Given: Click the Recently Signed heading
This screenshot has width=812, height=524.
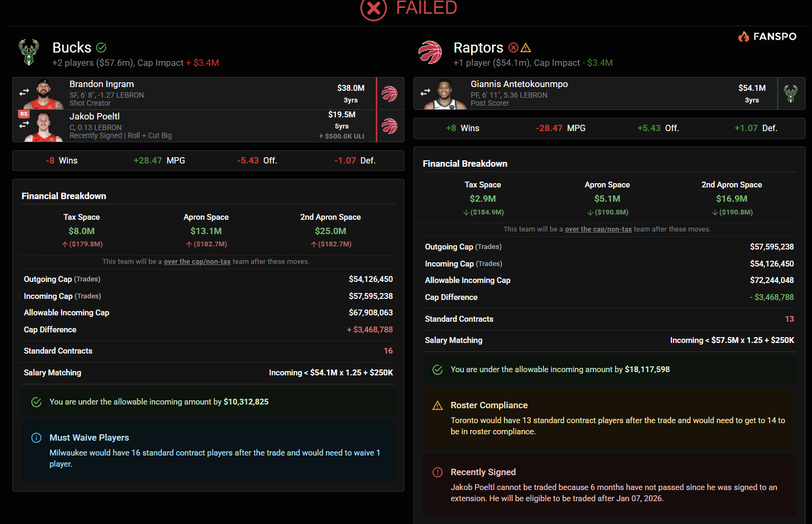Looking at the screenshot, I should [483, 472].
